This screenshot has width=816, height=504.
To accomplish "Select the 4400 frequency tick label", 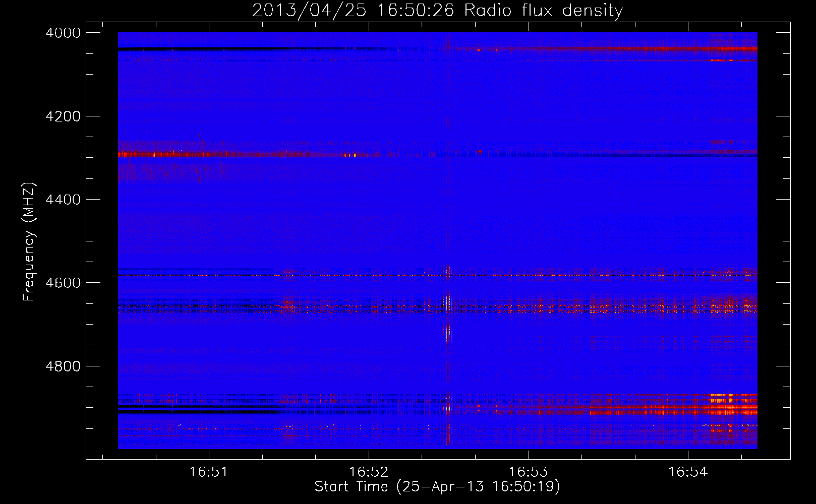I will (63, 200).
